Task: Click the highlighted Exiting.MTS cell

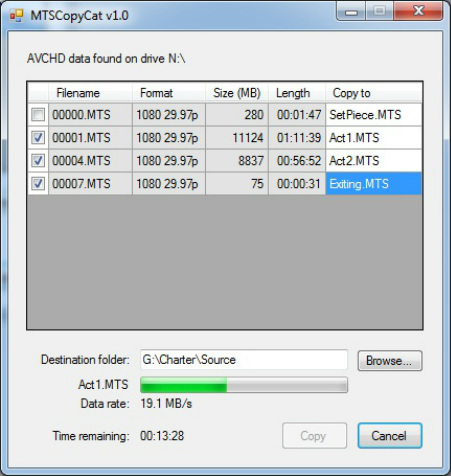Action: coord(374,184)
